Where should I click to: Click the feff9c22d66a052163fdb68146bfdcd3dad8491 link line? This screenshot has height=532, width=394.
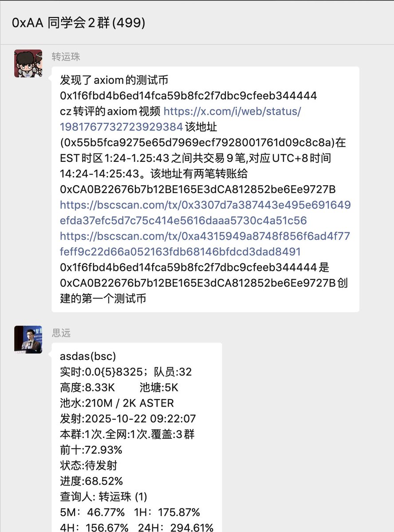click(180, 252)
